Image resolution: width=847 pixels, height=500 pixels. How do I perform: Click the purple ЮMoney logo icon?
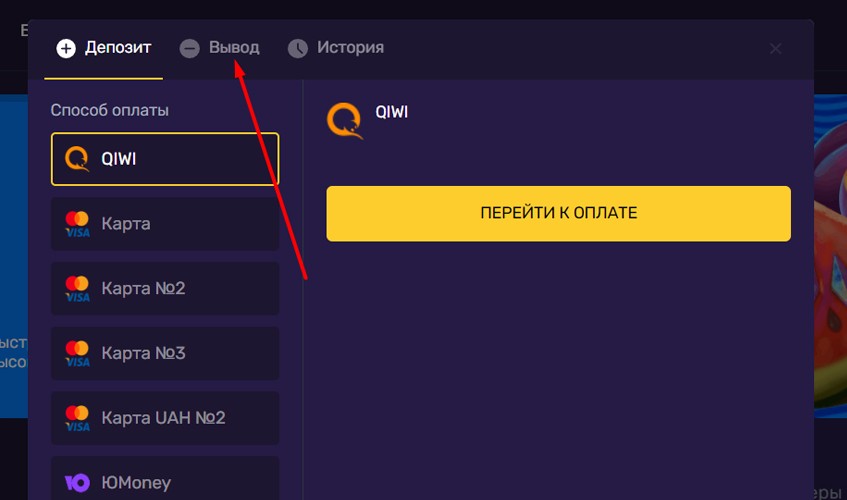coord(77,483)
